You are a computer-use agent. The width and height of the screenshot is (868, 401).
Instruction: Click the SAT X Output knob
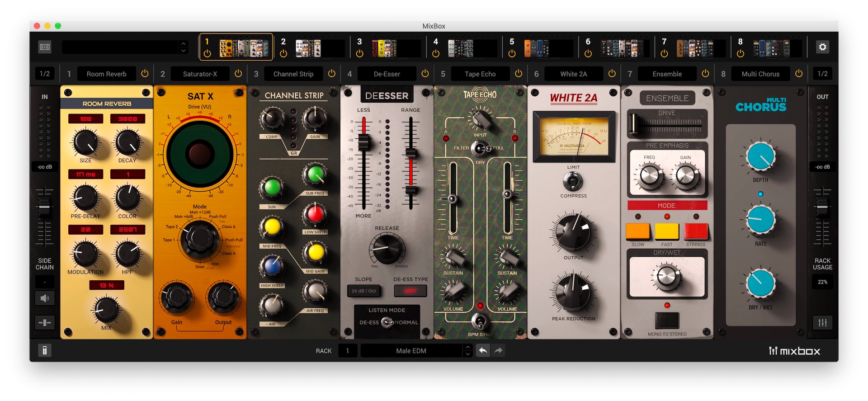click(x=223, y=297)
